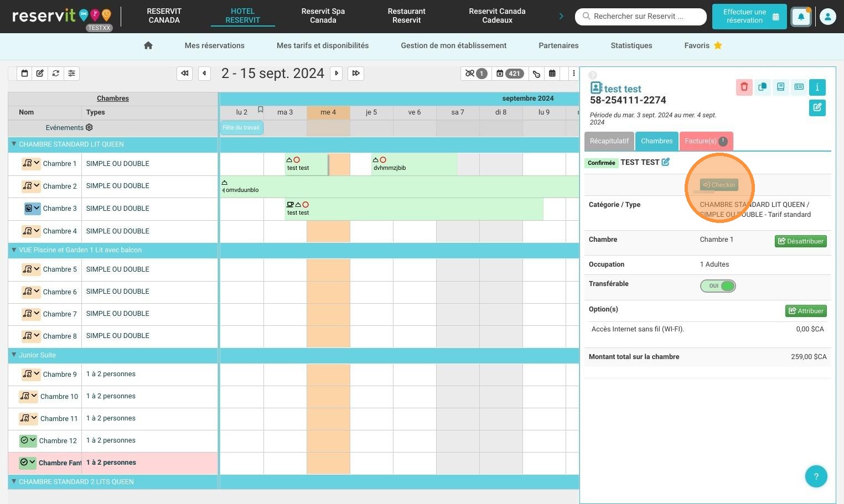Click the crossed-eye badge showing 1
This screenshot has width=844, height=504.
click(475, 73)
